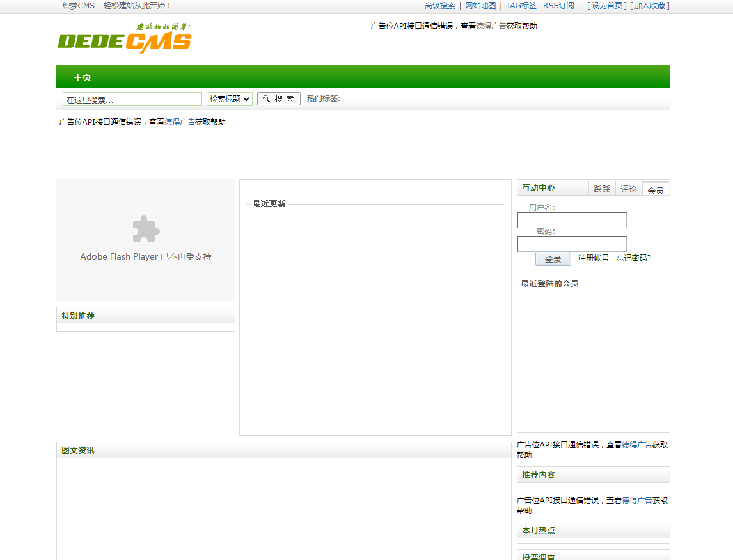Click the 注册帐号 link

[x=593, y=258]
